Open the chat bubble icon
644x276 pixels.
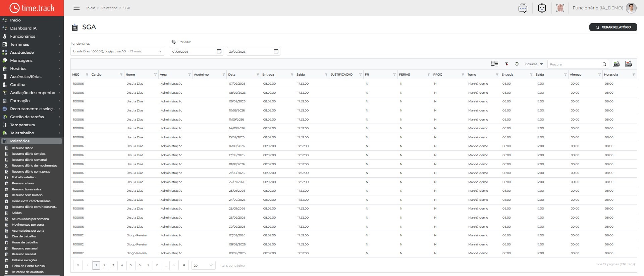click(x=523, y=8)
